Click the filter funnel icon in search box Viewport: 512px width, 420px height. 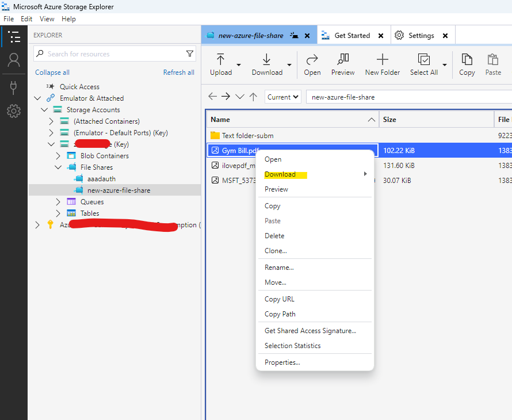pyautogui.click(x=189, y=54)
